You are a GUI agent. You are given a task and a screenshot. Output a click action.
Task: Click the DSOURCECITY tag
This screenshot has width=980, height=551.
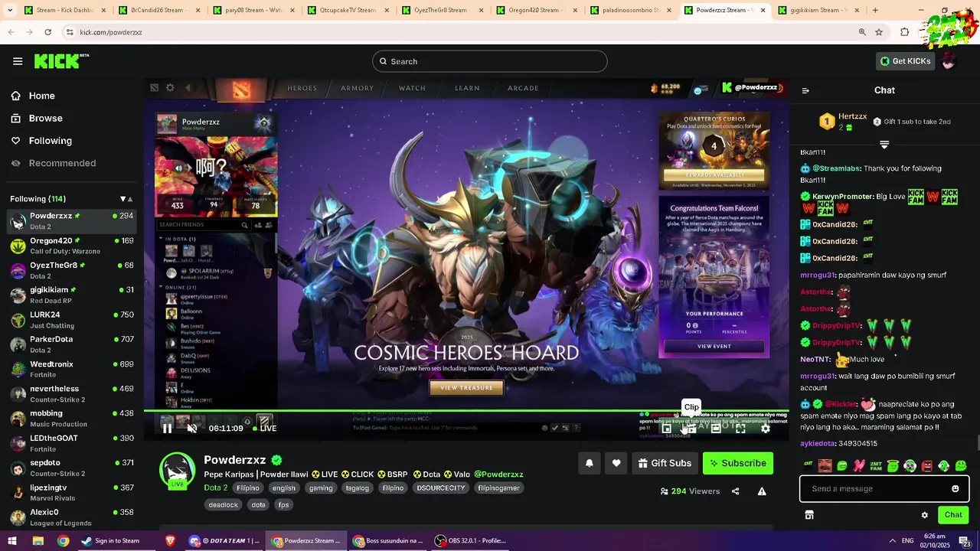pyautogui.click(x=441, y=487)
